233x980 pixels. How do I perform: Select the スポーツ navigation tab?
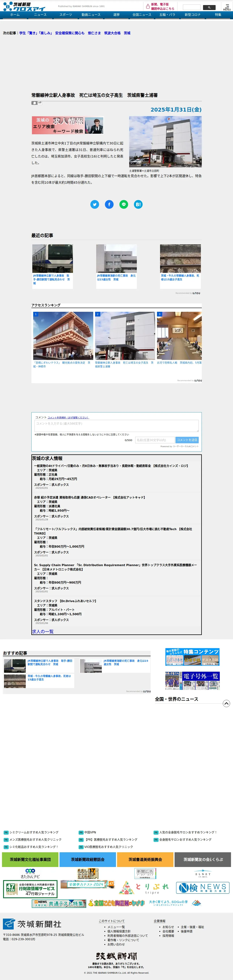click(x=65, y=15)
